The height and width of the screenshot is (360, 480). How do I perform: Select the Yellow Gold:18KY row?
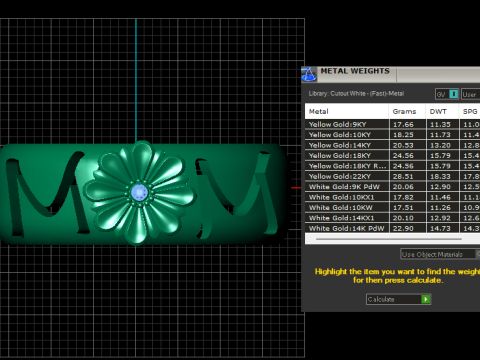click(x=392, y=155)
